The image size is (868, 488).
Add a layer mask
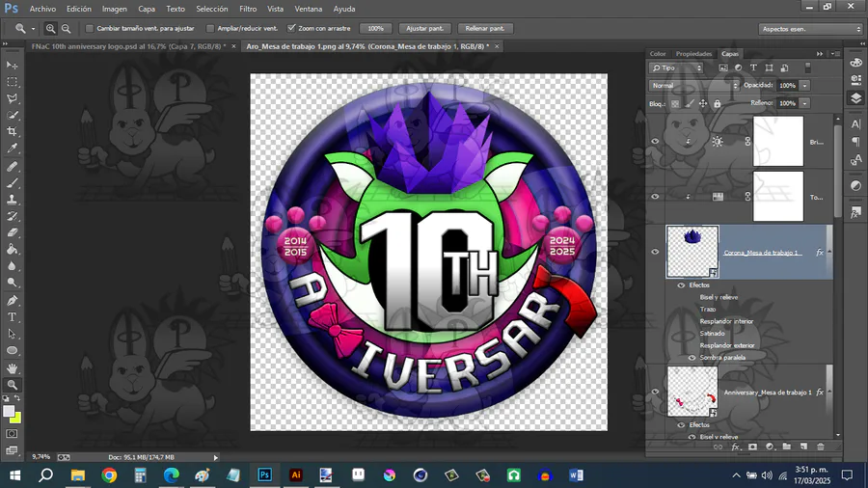(752, 447)
